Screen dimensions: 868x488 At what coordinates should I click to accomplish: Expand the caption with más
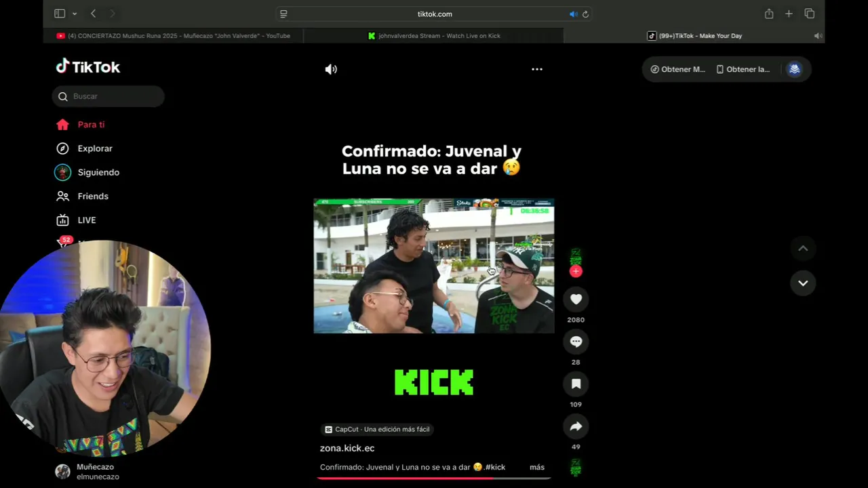tap(537, 467)
